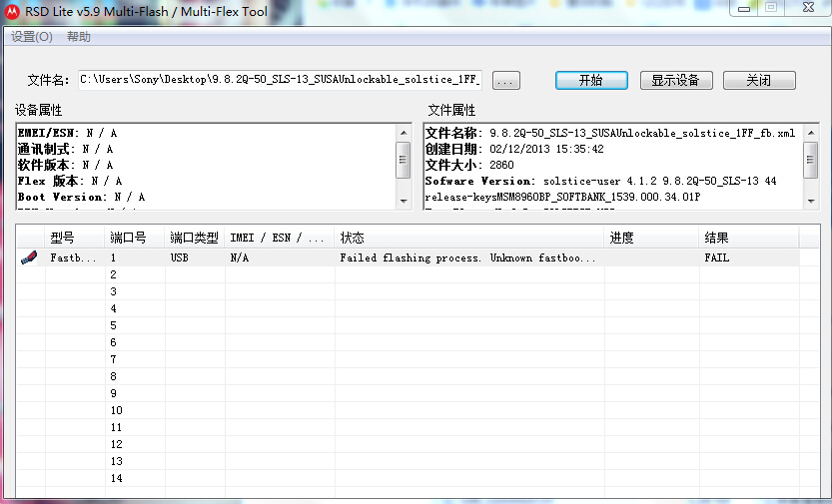Click down arrow of file properties scrollbar
832x504 pixels.
pos(811,201)
